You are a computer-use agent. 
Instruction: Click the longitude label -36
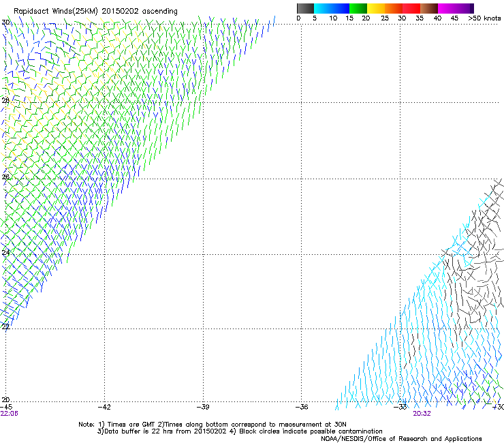pyautogui.click(x=302, y=407)
